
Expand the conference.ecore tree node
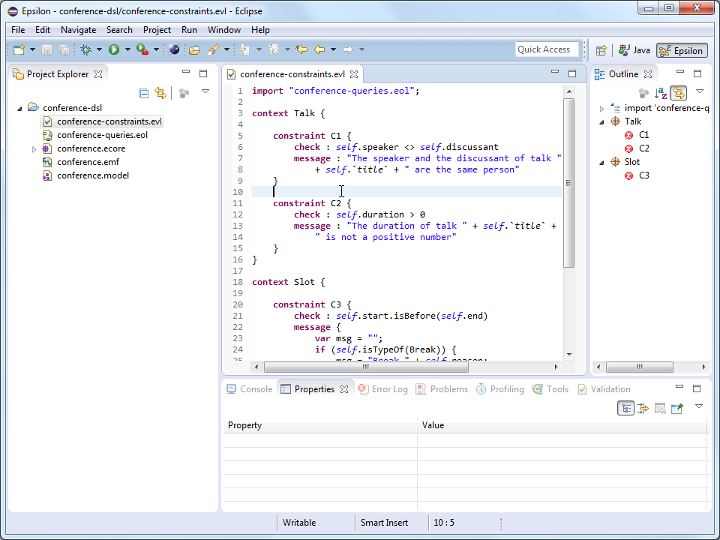pyautogui.click(x=34, y=149)
